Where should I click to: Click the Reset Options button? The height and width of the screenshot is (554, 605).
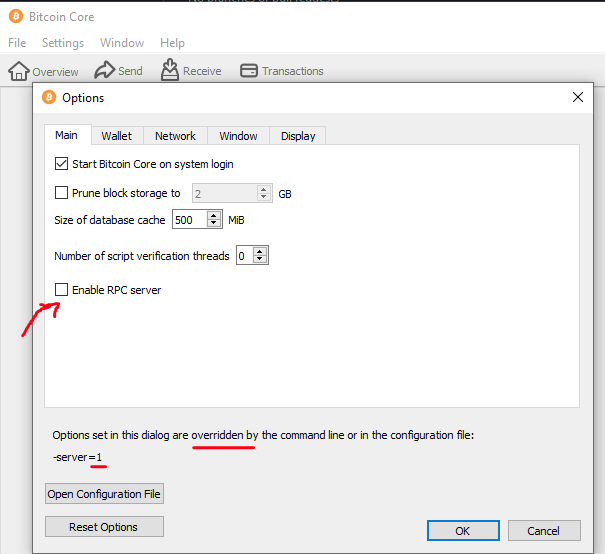104,527
